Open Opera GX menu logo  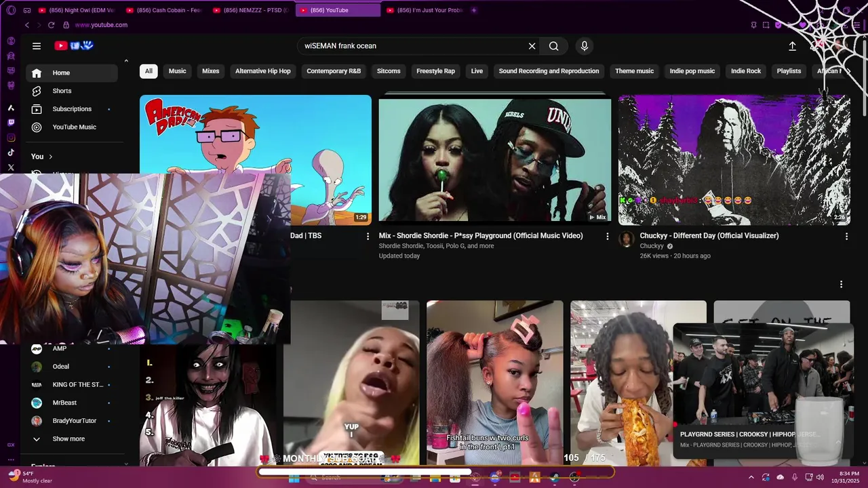click(x=10, y=10)
